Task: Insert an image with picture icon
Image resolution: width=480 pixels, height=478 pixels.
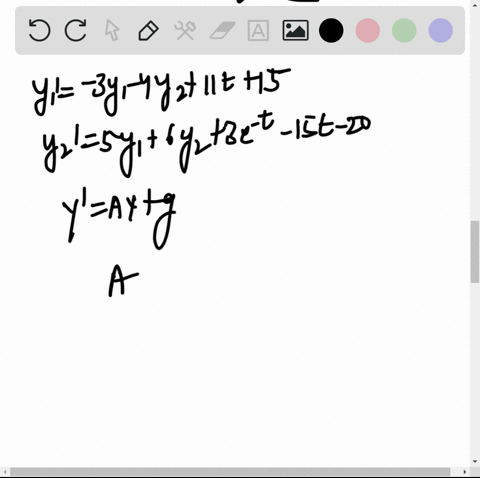Action: click(x=295, y=31)
